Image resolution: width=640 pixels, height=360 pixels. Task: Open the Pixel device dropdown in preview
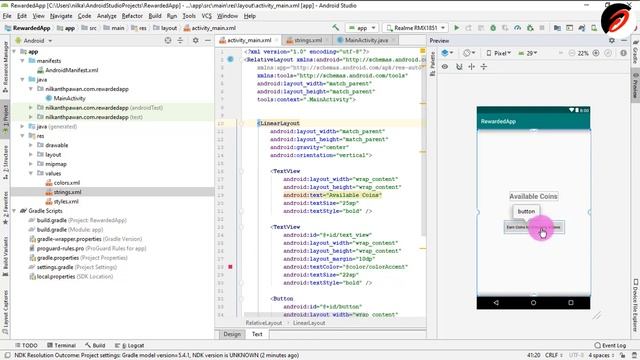498,53
